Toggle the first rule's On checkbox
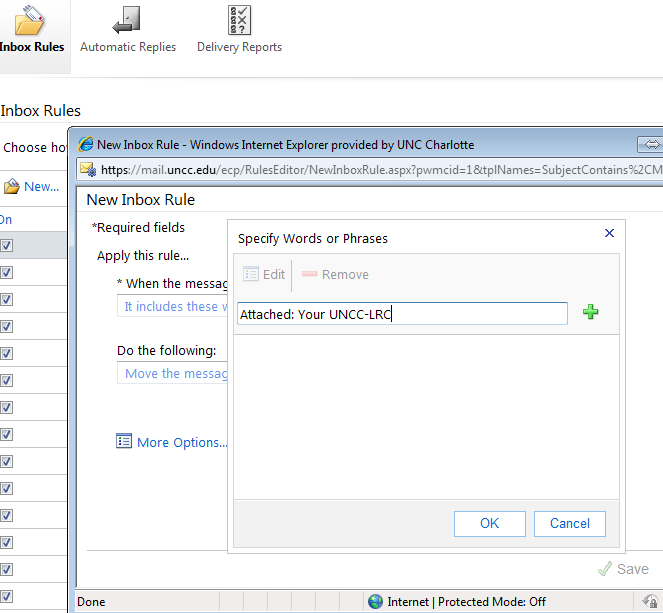The height and width of the screenshot is (613, 663). (x=6, y=245)
